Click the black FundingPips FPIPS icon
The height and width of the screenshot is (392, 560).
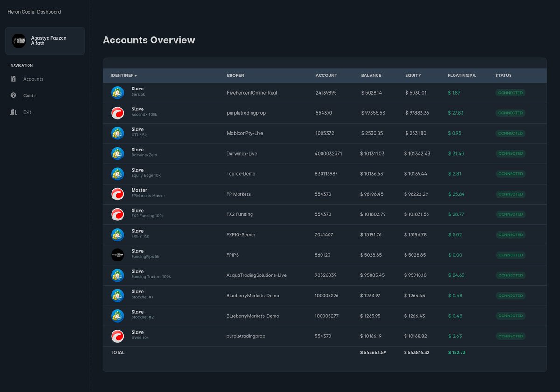(118, 255)
